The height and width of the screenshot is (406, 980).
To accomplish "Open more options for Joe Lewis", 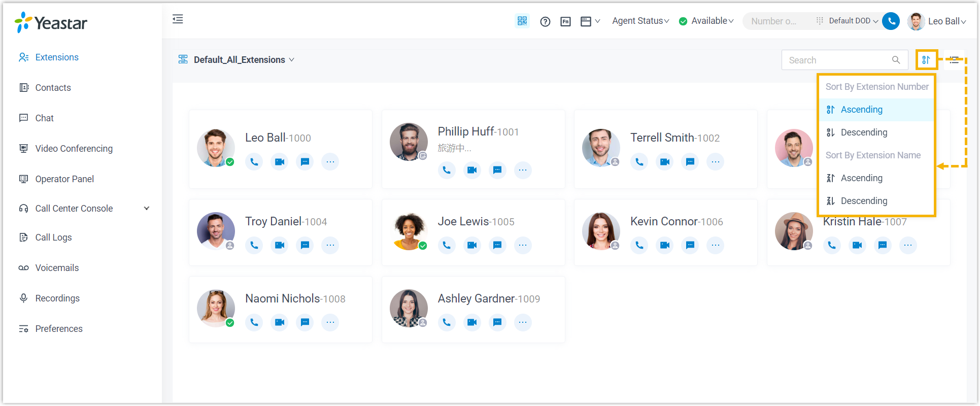I will coord(522,246).
